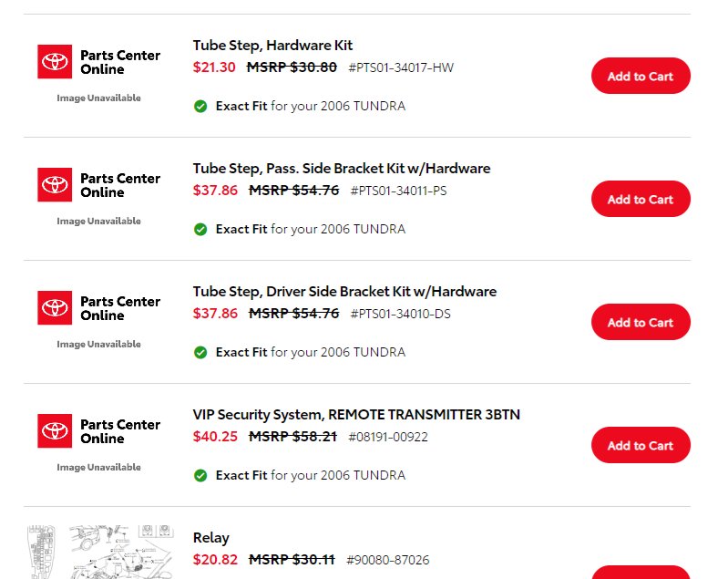The height and width of the screenshot is (579, 728).
Task: Click the Toyota logo beside Driver Side Bracket Kit
Action: tap(55, 308)
